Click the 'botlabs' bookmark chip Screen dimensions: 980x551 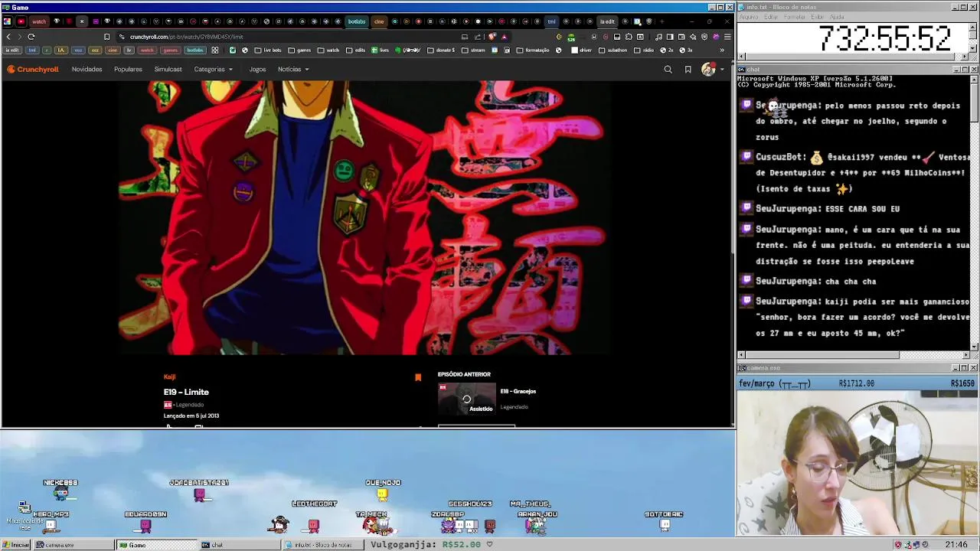pyautogui.click(x=195, y=51)
